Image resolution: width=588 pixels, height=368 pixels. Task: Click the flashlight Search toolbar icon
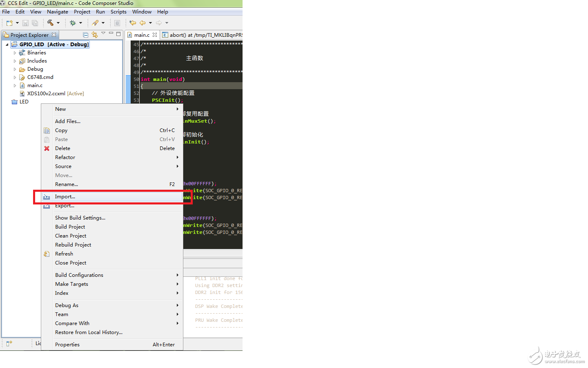tap(95, 23)
